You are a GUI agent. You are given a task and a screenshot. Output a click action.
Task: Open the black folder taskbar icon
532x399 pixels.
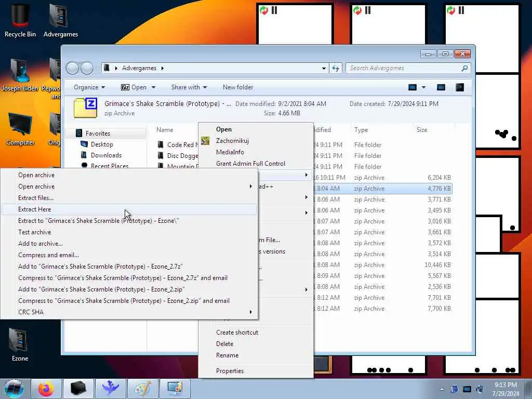click(78, 389)
